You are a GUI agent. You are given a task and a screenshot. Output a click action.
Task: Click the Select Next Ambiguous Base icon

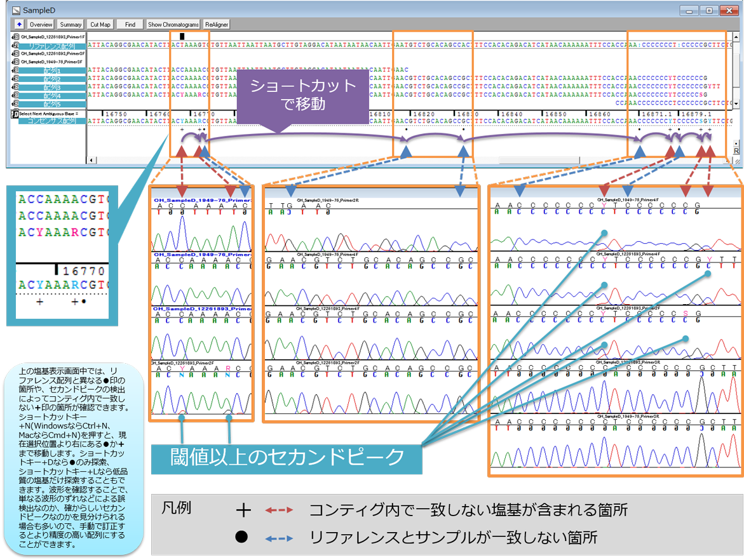(15, 113)
